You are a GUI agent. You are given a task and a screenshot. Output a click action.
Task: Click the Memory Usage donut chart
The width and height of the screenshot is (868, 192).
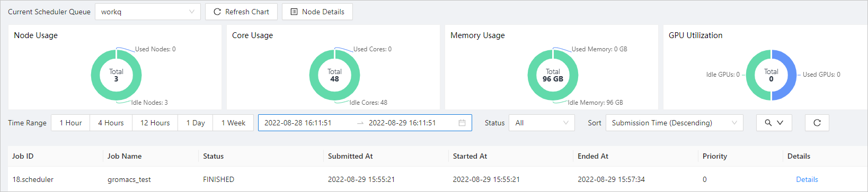click(x=553, y=75)
